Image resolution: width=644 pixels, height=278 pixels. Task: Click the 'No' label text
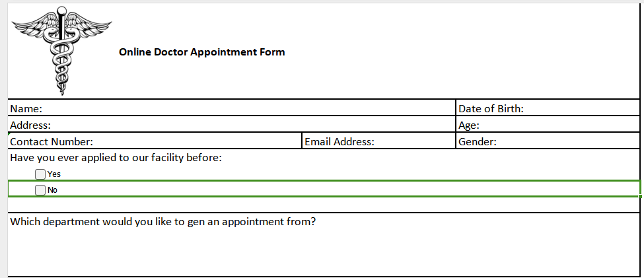tap(53, 190)
